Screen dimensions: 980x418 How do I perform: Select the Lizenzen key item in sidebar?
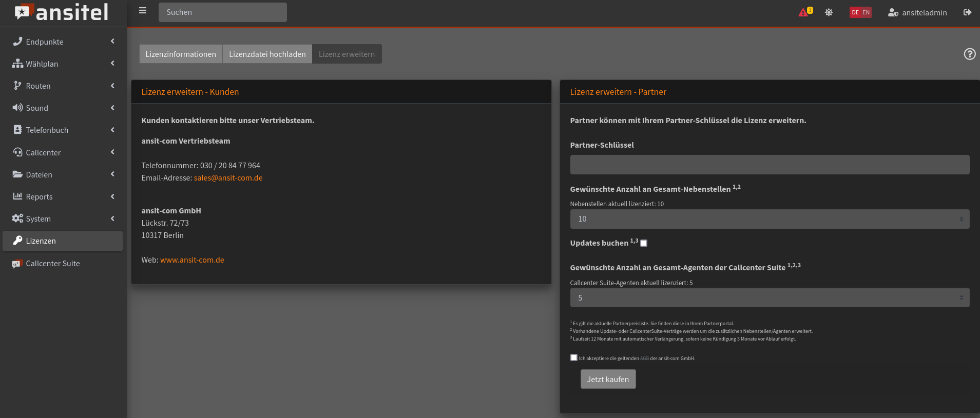click(x=41, y=241)
